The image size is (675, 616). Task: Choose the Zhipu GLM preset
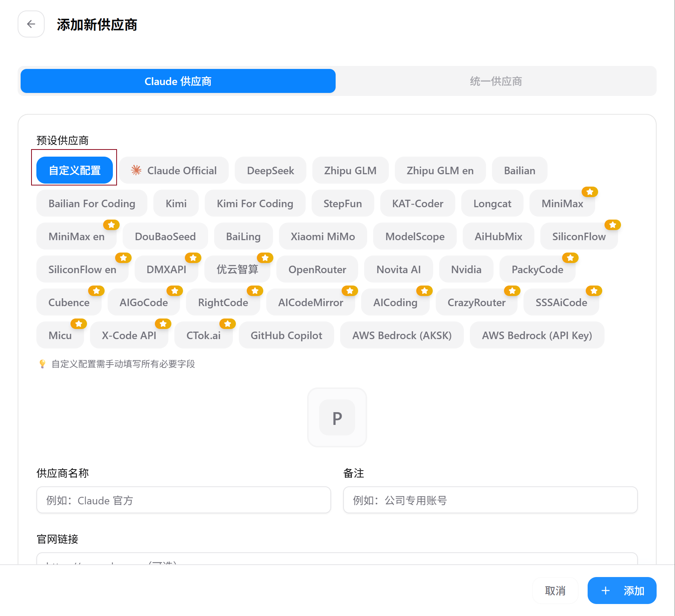pyautogui.click(x=350, y=170)
